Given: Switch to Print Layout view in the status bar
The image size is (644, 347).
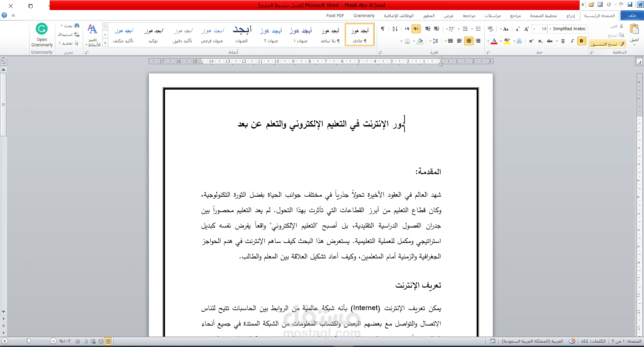Looking at the screenshot, I should (x=108, y=341).
